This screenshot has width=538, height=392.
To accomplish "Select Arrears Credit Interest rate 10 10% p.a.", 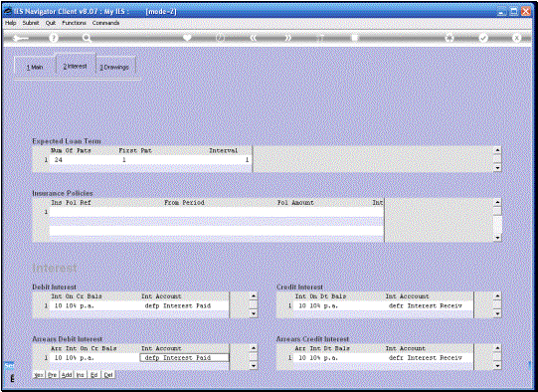I will tap(318, 358).
